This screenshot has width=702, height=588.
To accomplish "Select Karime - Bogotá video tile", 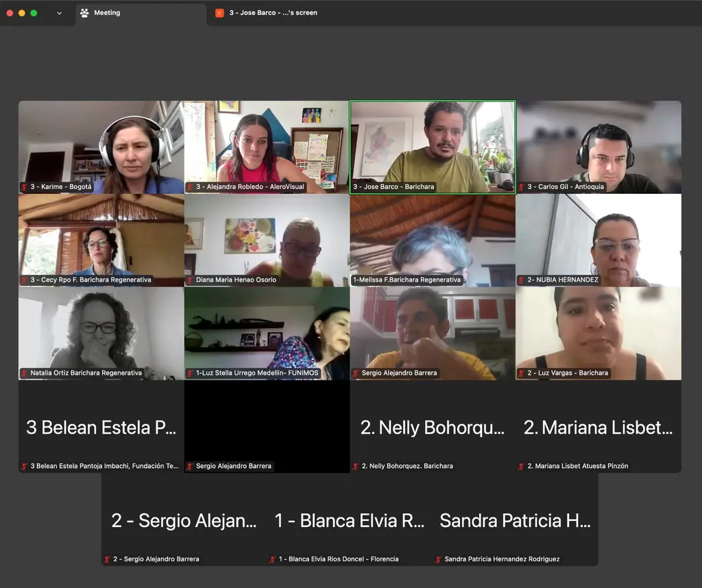I will click(x=101, y=147).
